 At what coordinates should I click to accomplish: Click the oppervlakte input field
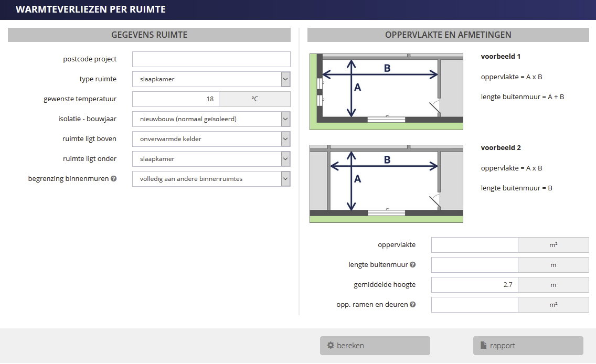[474, 245]
